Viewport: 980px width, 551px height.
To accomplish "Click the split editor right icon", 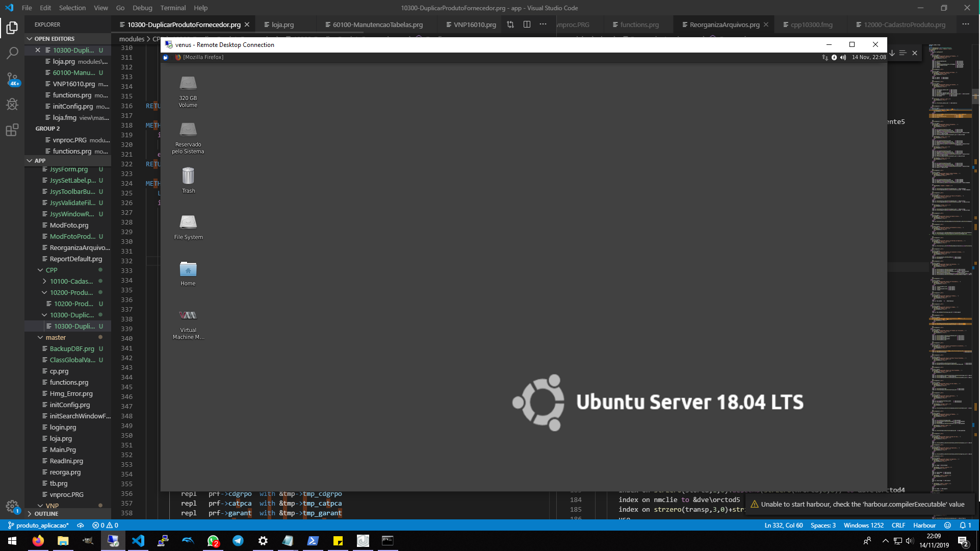I will click(x=527, y=24).
